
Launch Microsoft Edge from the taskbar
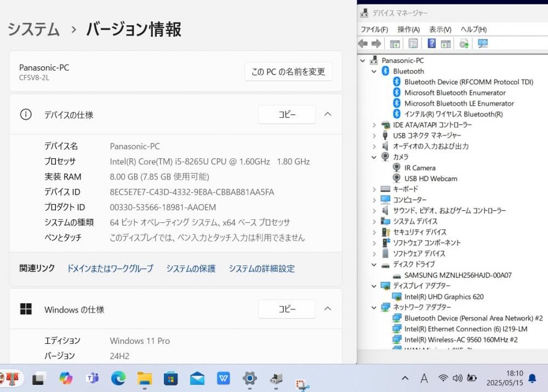118,378
